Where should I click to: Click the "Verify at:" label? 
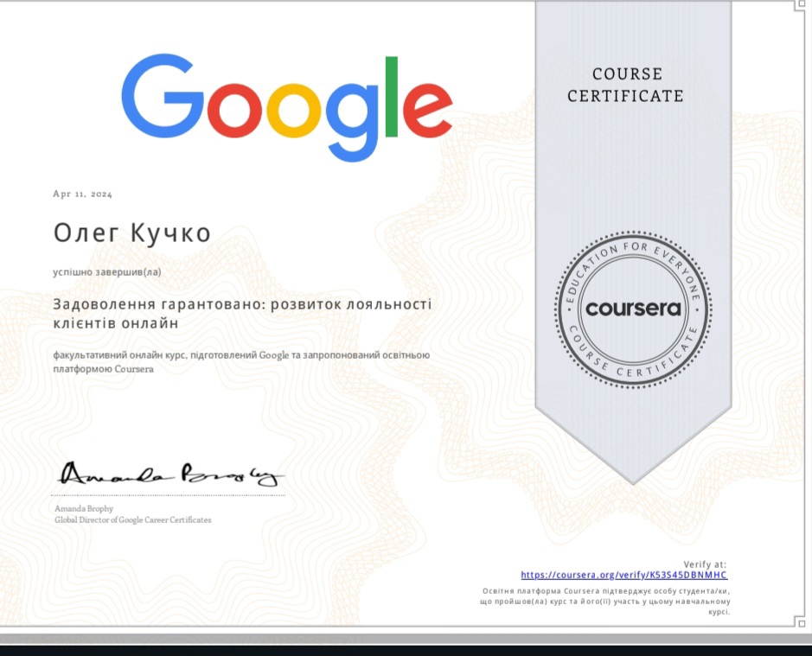pos(705,564)
